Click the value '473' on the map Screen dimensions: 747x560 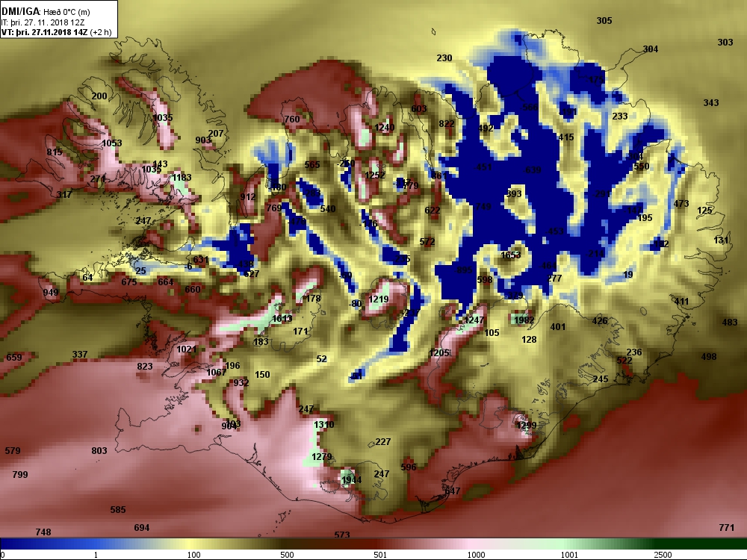(681, 204)
